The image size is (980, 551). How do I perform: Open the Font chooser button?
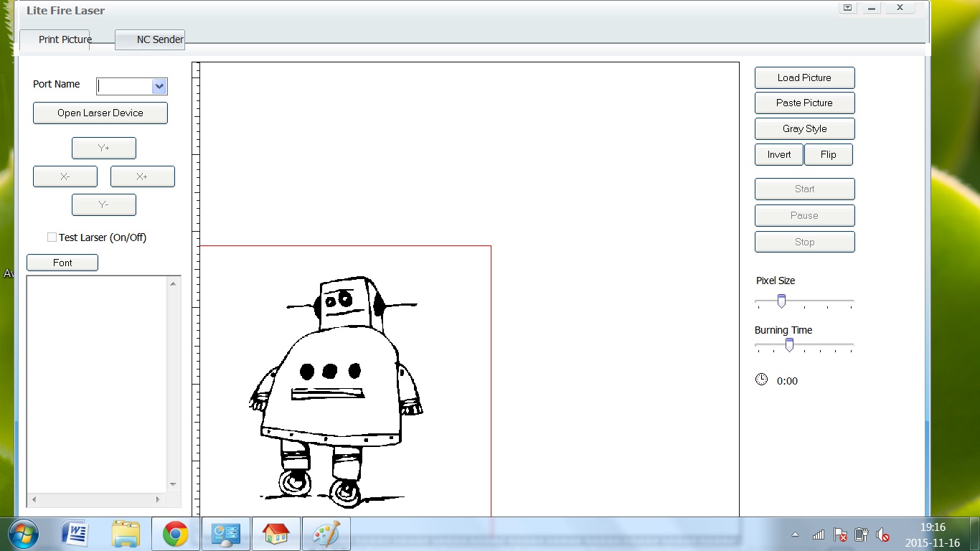[x=62, y=263]
